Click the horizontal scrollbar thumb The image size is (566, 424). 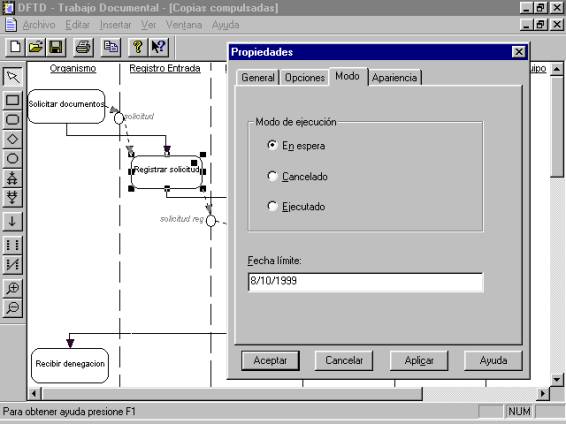tap(232, 393)
